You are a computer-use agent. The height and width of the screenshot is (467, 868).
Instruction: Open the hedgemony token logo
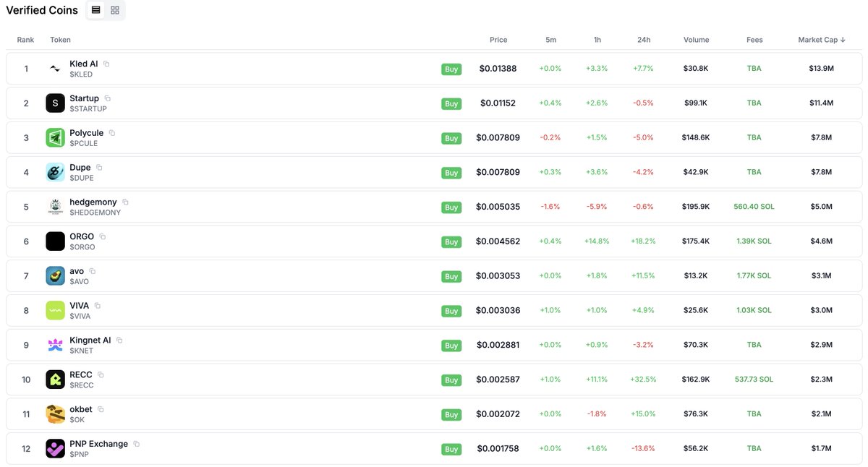[56, 207]
